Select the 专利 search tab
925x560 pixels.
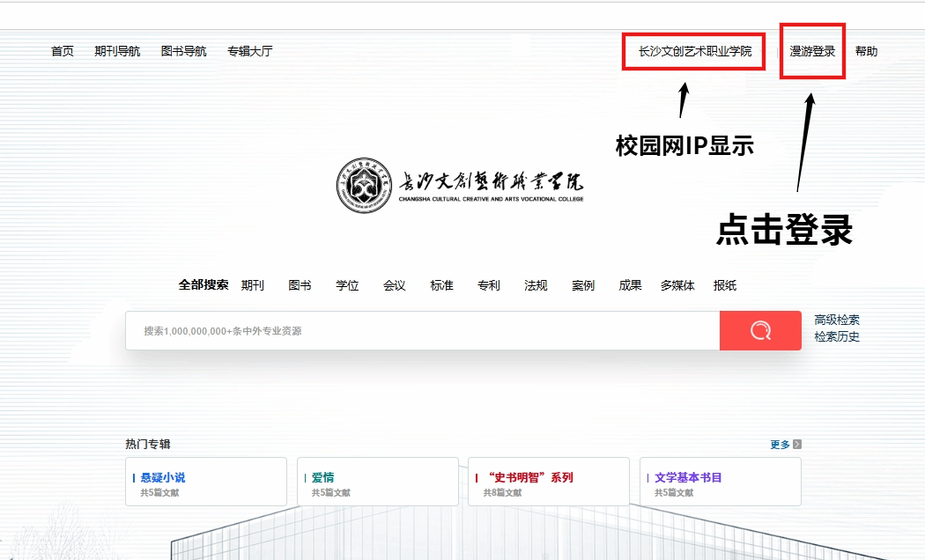click(489, 285)
